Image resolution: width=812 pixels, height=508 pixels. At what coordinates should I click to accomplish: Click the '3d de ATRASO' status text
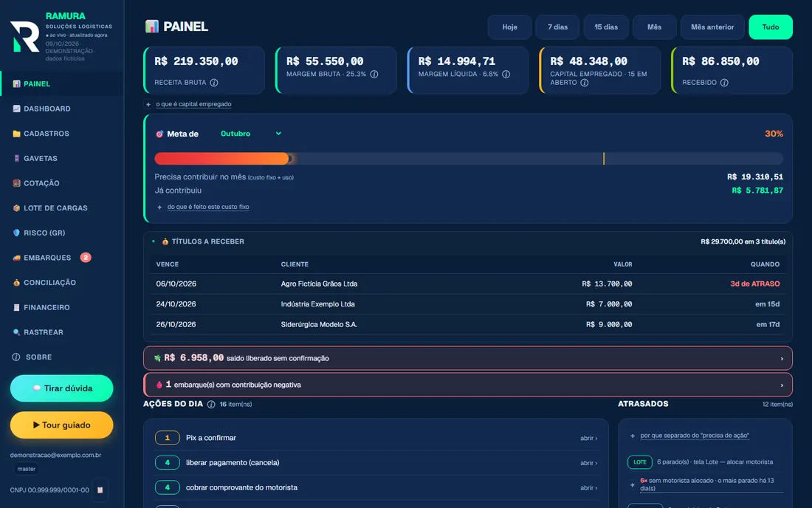754,284
